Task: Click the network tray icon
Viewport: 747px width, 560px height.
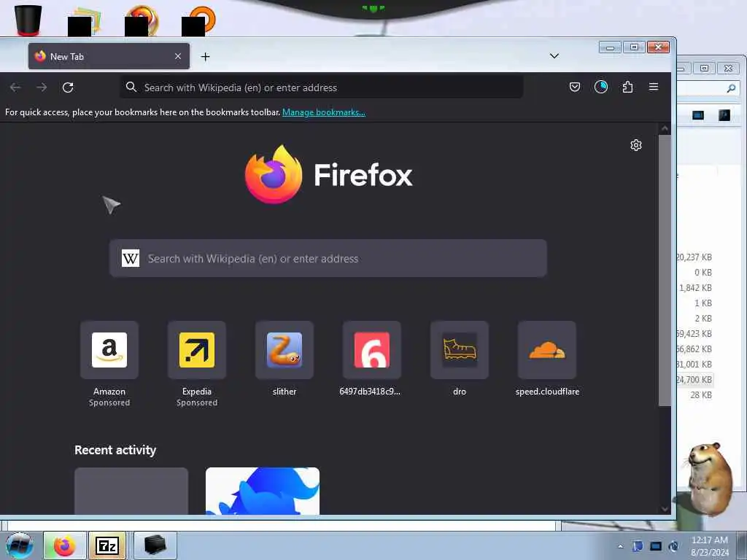Action: (673, 546)
